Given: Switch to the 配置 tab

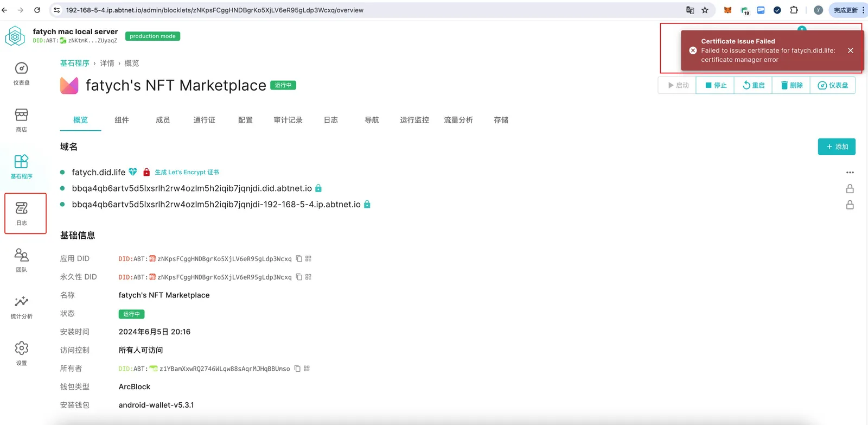Looking at the screenshot, I should 245,120.
